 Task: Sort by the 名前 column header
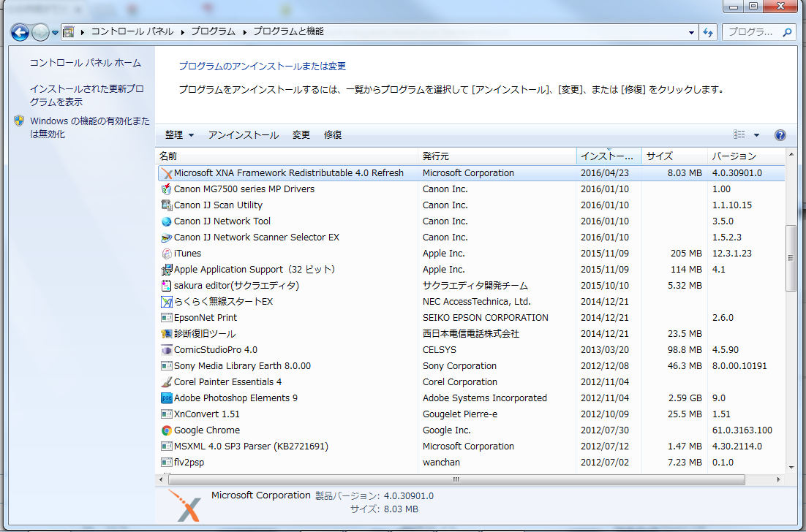[x=287, y=156]
